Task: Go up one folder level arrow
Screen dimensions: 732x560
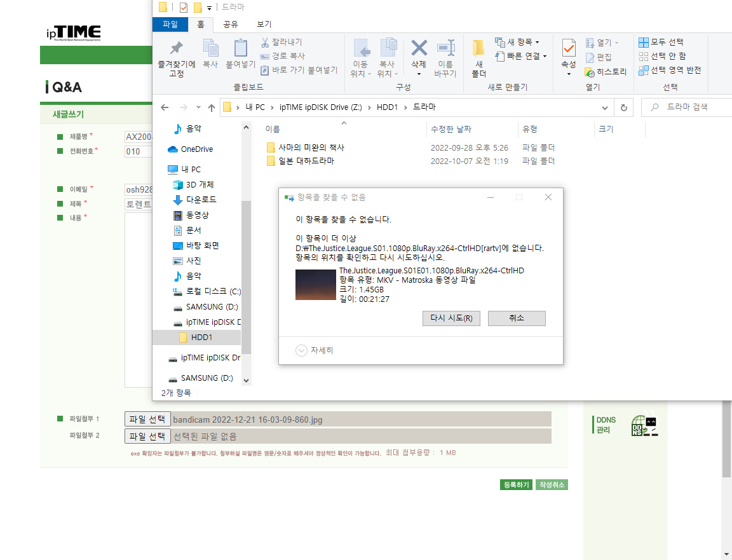Action: point(212,107)
